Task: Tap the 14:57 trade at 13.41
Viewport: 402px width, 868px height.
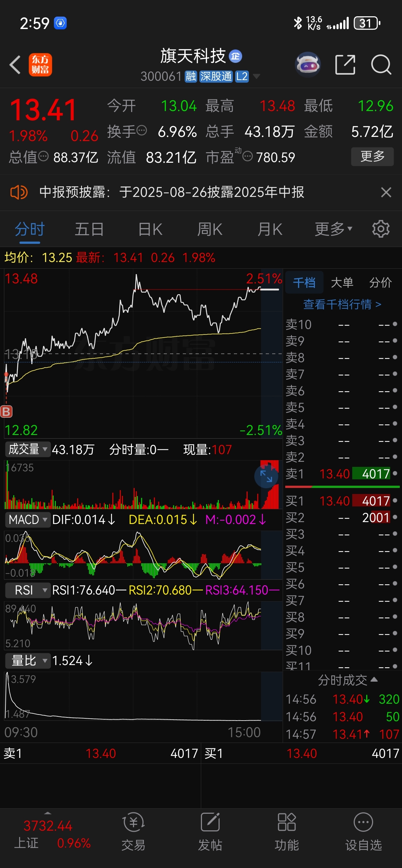Action: (342, 734)
